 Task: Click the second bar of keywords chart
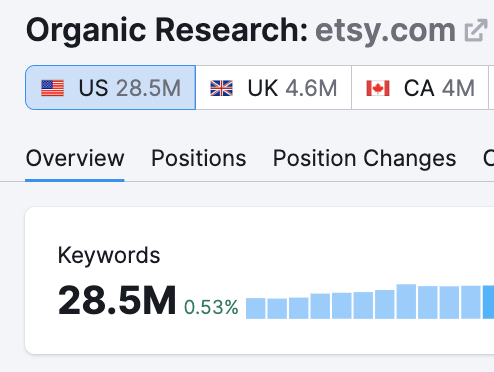277,309
